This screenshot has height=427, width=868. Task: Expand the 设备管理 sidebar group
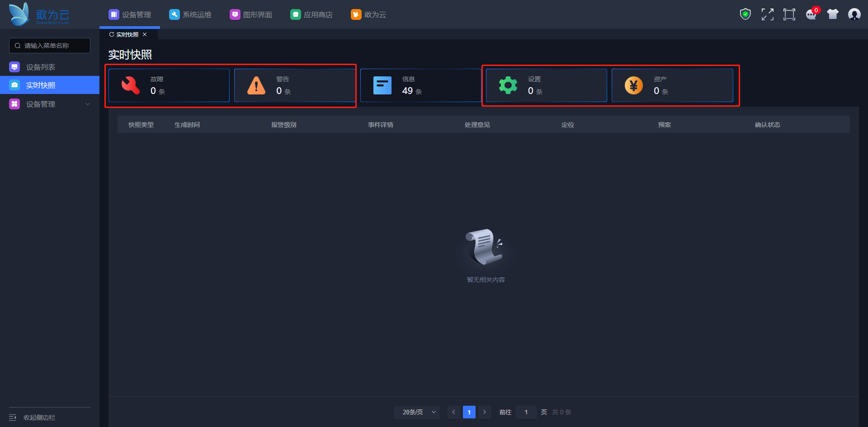pyautogui.click(x=50, y=104)
